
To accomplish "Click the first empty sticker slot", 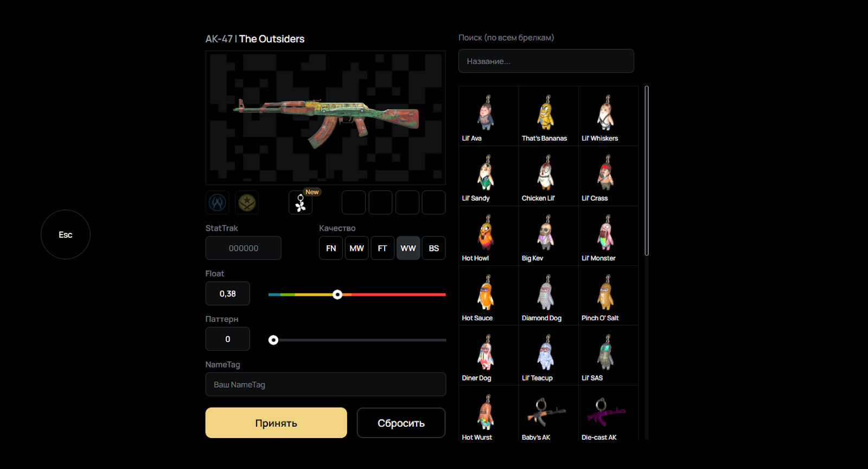I will [354, 202].
